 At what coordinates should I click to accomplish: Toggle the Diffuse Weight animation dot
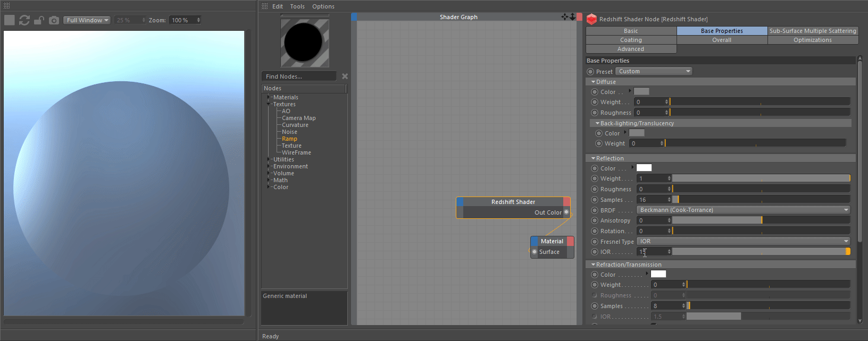coord(595,102)
